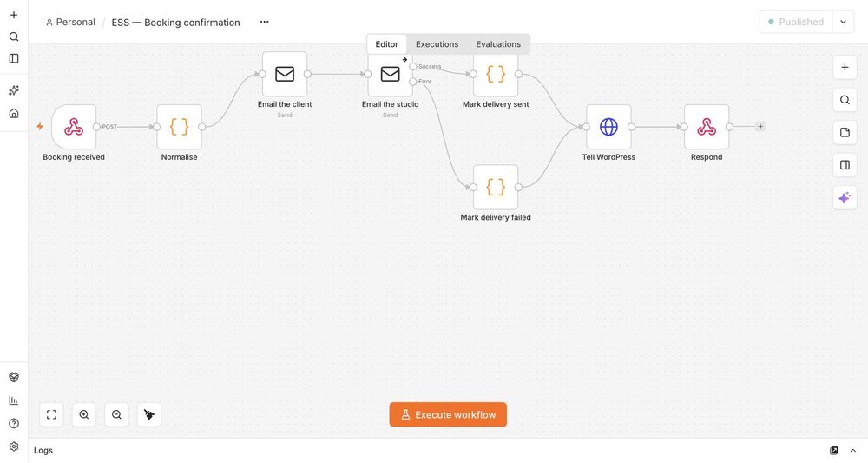Click the plus connector after Respond node
The image size is (868, 463).
click(760, 126)
